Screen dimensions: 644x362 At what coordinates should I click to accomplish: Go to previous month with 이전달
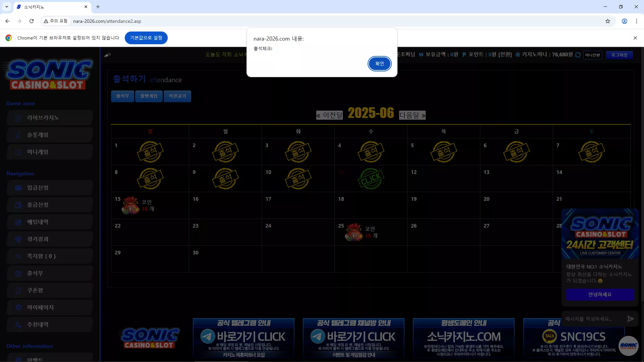329,115
